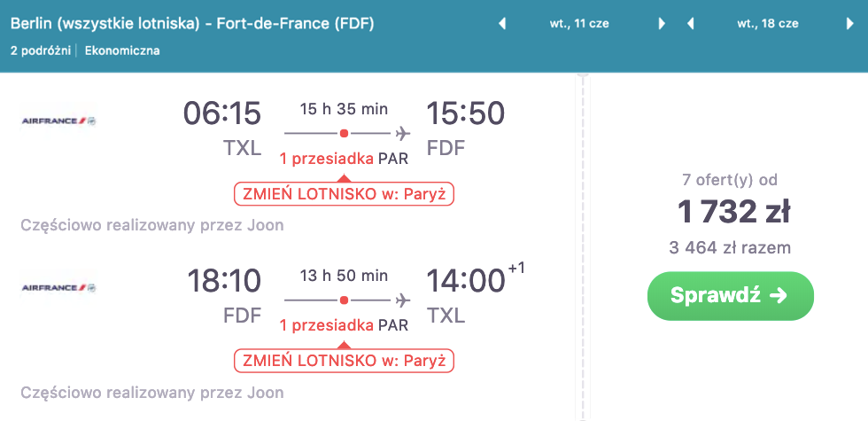This screenshot has height=421, width=868.
Task: Click the Sprawdź button
Action: tap(730, 296)
